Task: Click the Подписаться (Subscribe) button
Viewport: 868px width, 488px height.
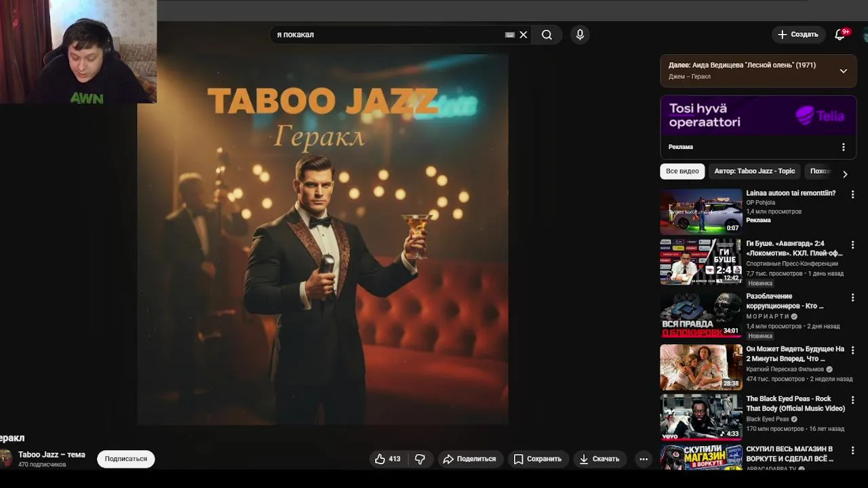Action: [x=126, y=459]
